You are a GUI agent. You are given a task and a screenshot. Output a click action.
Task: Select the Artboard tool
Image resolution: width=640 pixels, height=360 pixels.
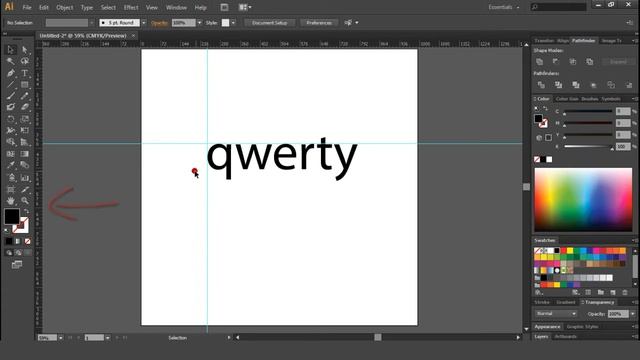pyautogui.click(x=11, y=189)
